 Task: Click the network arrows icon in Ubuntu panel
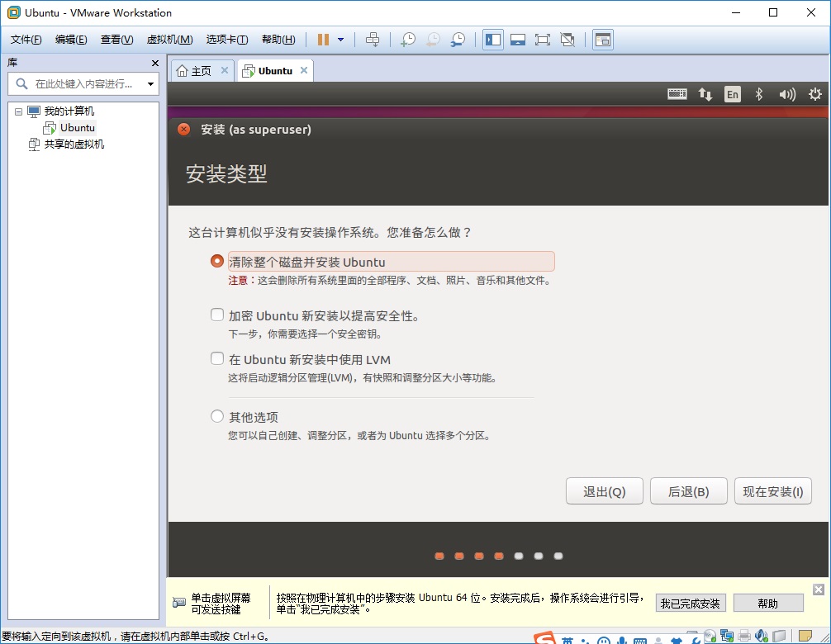click(x=705, y=94)
